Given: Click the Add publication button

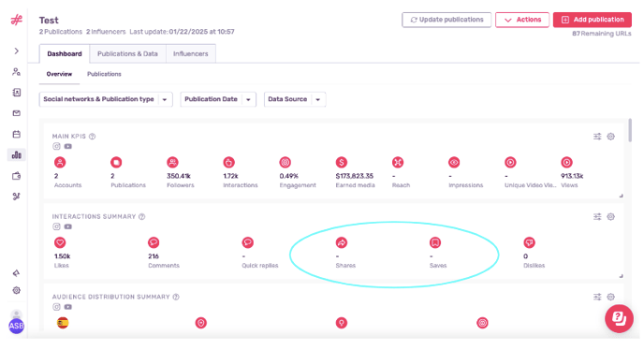Looking at the screenshot, I should point(593,20).
